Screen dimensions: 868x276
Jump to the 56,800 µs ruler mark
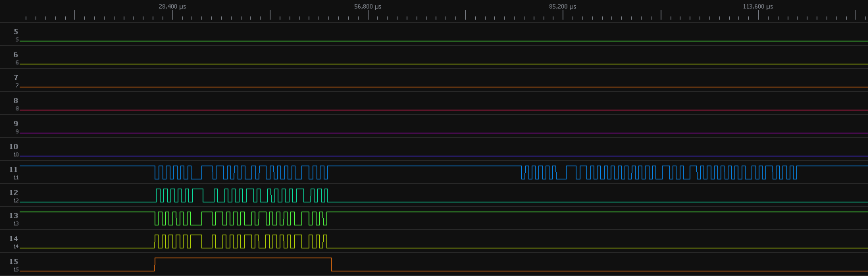tap(367, 7)
